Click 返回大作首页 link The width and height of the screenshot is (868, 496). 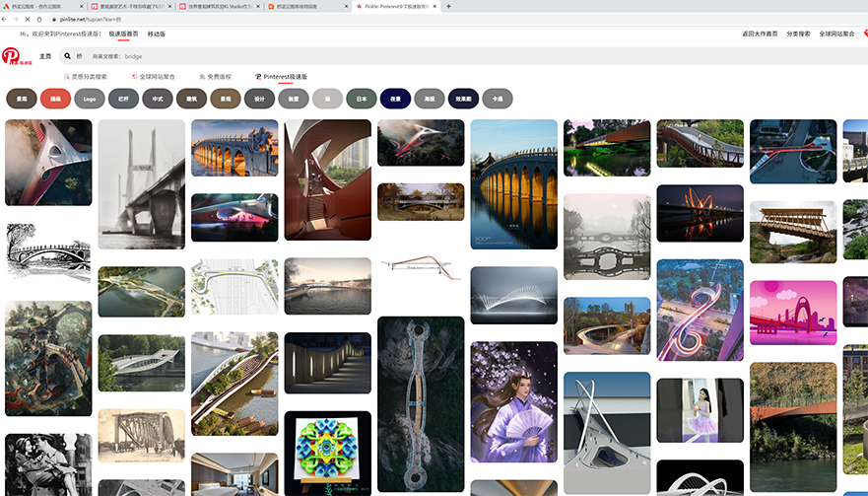(760, 34)
